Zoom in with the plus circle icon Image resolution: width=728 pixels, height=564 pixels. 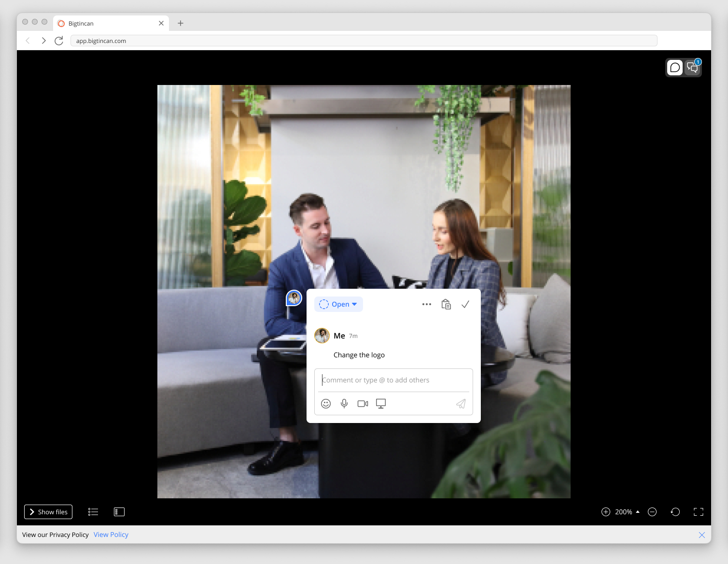(x=606, y=512)
